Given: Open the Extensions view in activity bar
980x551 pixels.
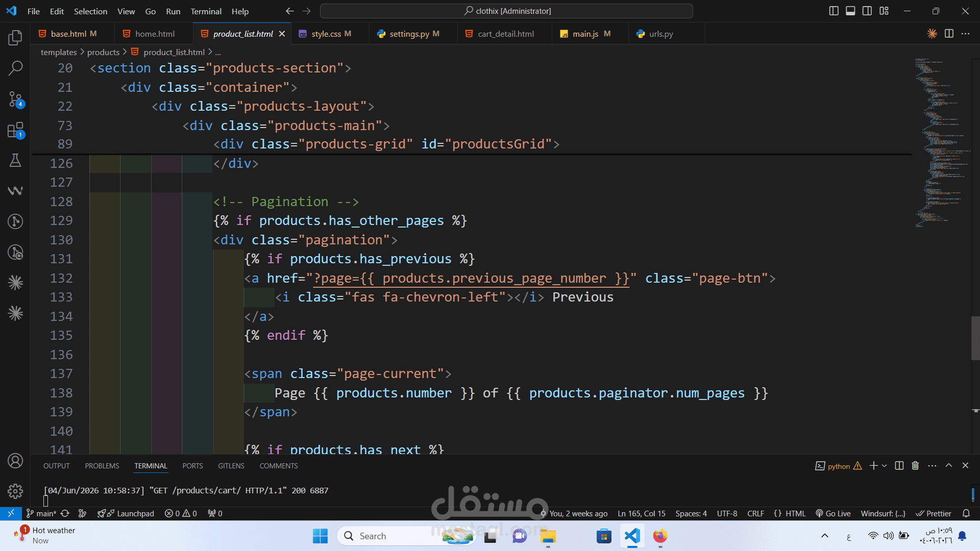Looking at the screenshot, I should coord(15,130).
